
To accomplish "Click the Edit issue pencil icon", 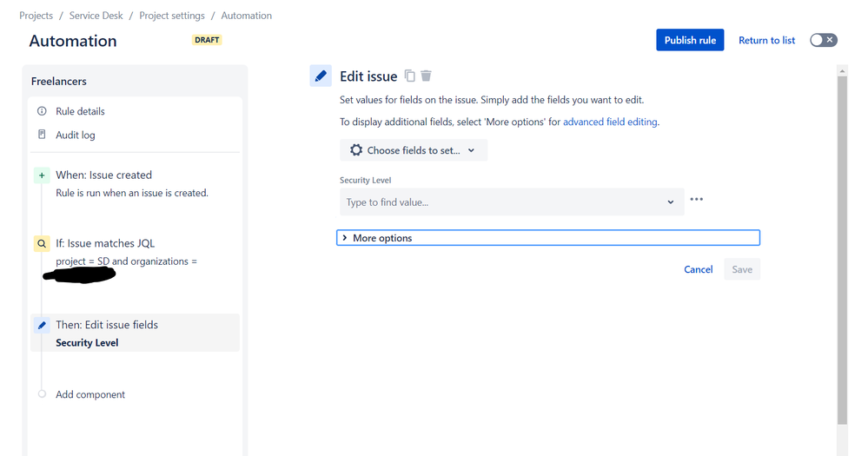I will (321, 76).
